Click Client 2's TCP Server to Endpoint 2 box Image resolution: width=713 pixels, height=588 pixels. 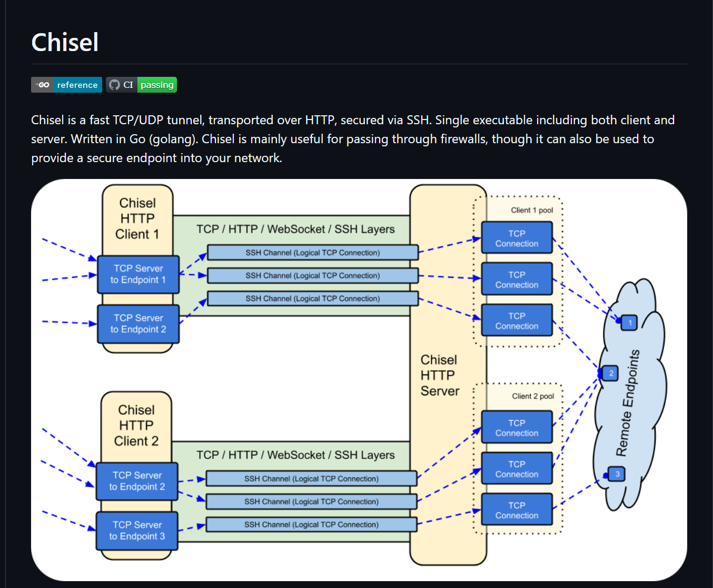137,481
